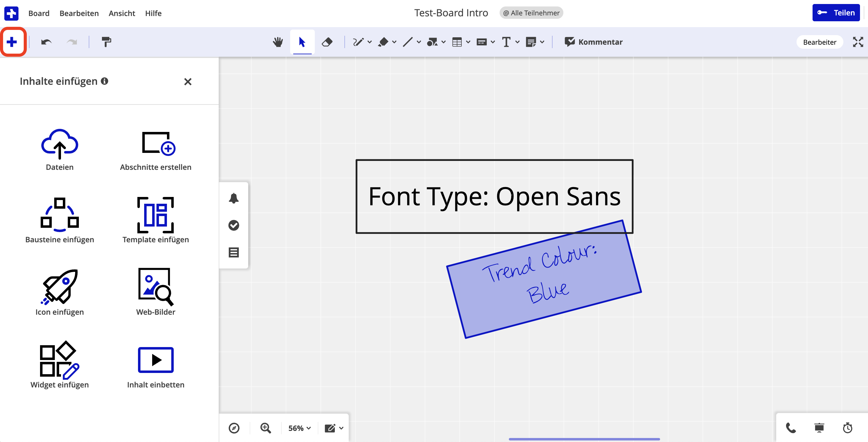Select the eraser tool
This screenshot has width=868, height=442.
tap(327, 42)
